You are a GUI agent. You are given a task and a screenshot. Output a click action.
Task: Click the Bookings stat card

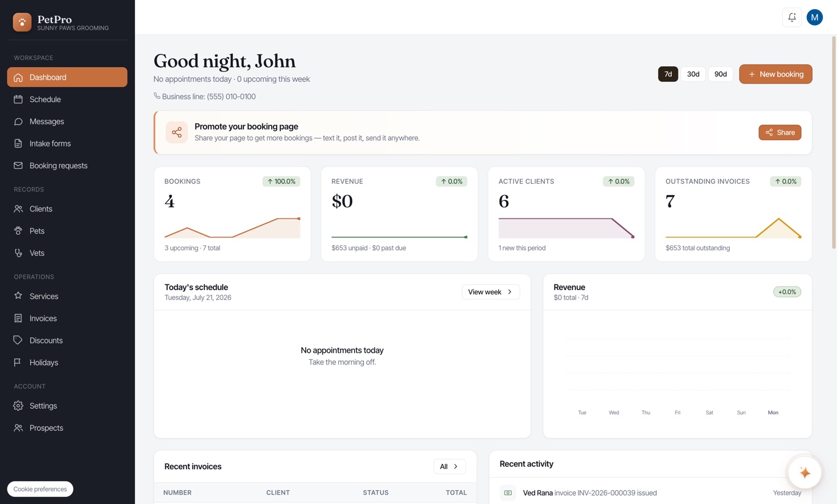(233, 214)
